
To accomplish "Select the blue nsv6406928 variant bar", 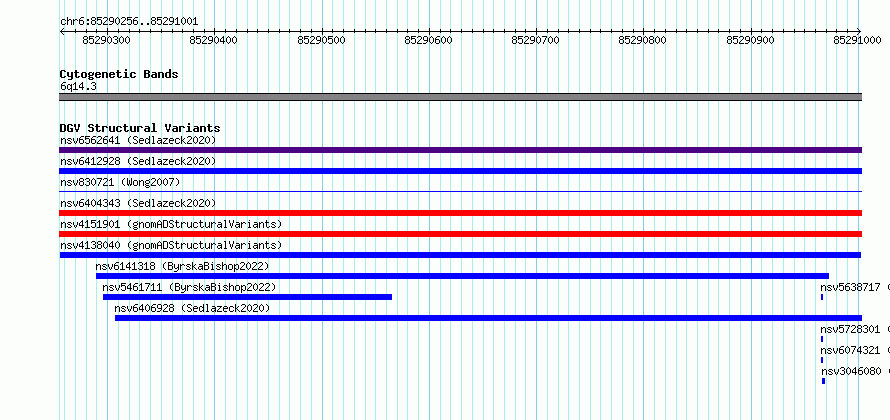I will point(489,318).
